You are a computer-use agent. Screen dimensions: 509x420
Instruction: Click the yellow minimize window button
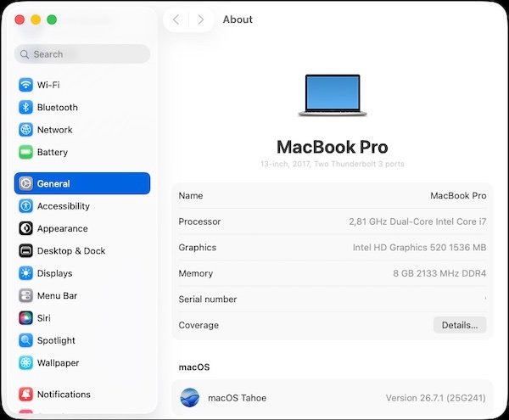point(36,20)
